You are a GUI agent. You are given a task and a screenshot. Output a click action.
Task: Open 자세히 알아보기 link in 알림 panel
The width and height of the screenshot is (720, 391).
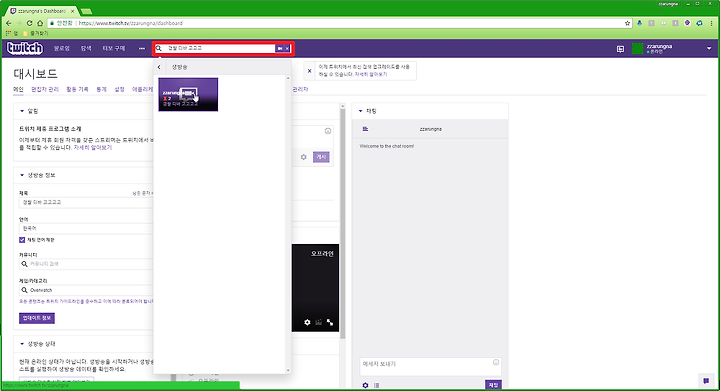pos(93,147)
